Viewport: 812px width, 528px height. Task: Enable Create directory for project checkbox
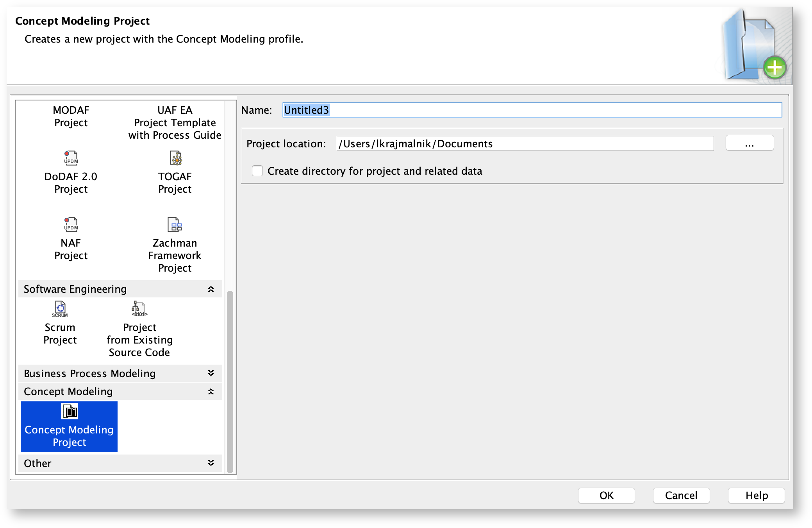coord(257,171)
